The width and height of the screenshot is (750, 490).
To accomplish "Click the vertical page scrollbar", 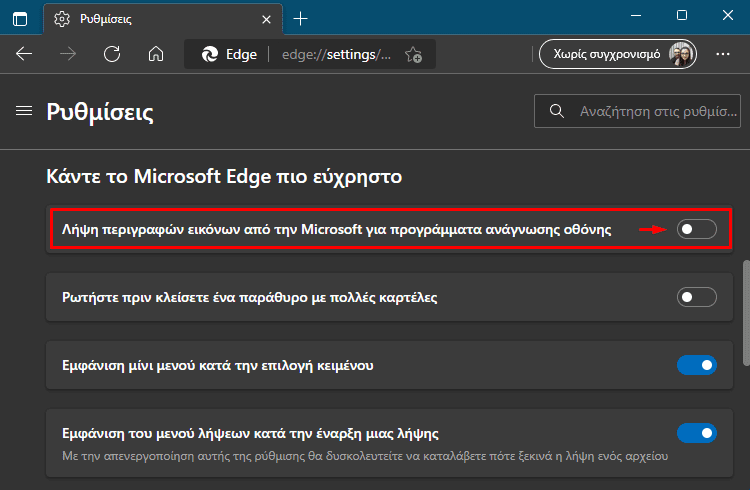I will tap(746, 313).
